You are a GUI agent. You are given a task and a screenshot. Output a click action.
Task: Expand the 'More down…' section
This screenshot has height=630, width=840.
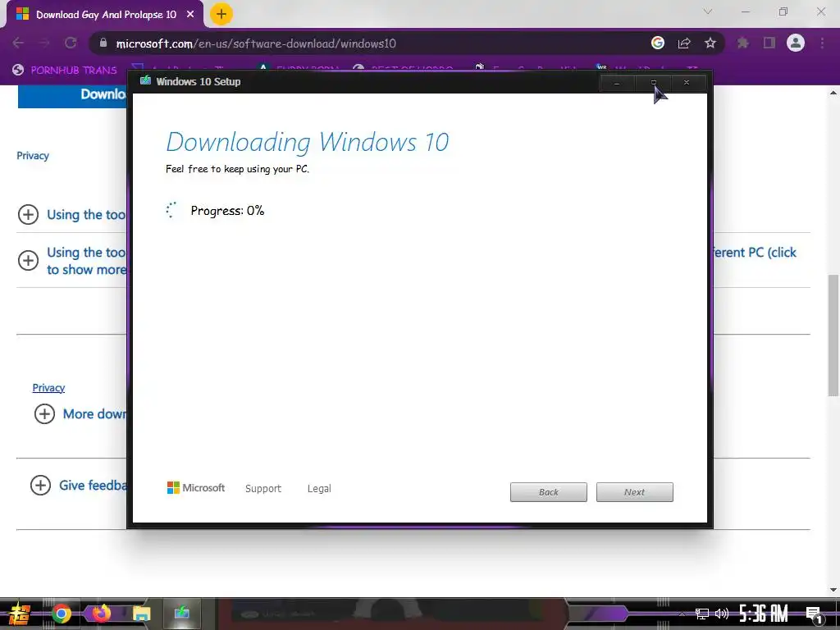pyautogui.click(x=44, y=413)
